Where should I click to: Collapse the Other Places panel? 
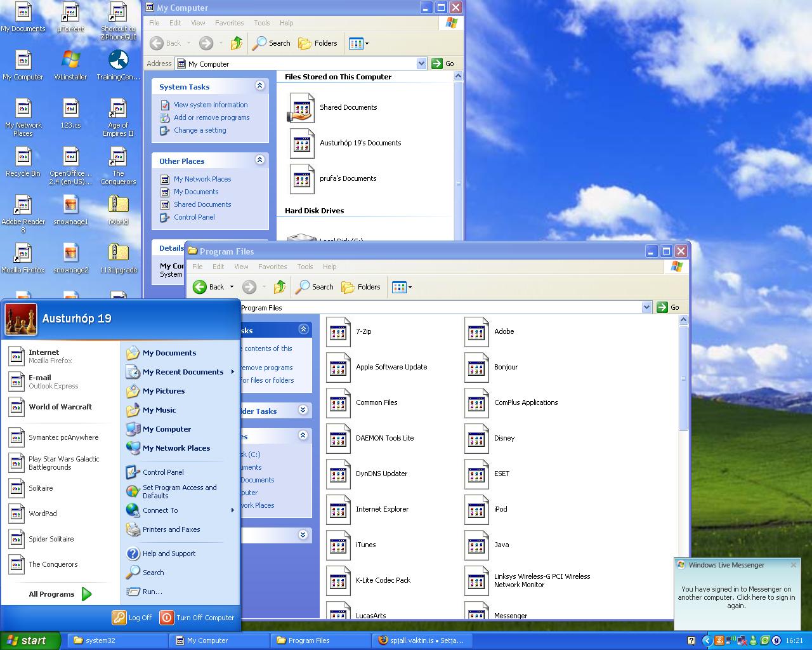259,160
